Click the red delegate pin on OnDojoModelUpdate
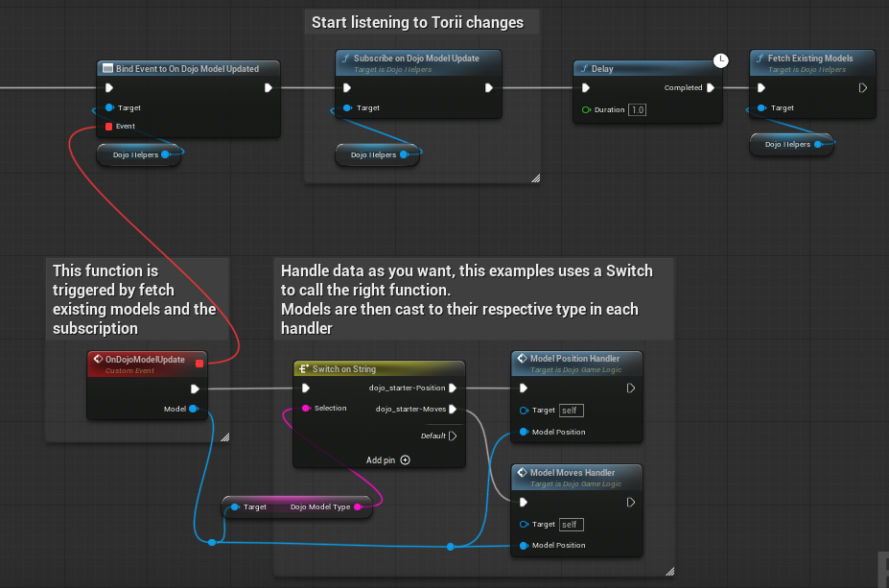 (x=199, y=363)
